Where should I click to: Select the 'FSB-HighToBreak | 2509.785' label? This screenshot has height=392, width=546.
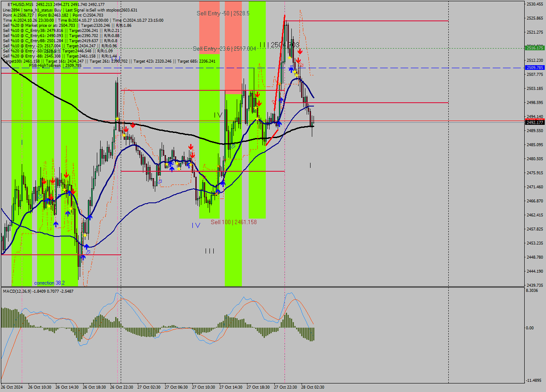[x=55, y=66]
